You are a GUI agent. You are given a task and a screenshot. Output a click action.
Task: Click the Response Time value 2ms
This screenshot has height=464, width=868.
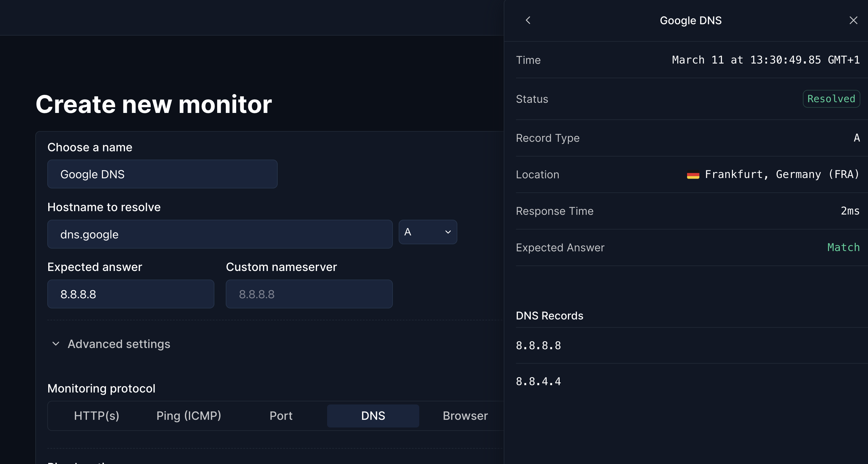(x=850, y=211)
